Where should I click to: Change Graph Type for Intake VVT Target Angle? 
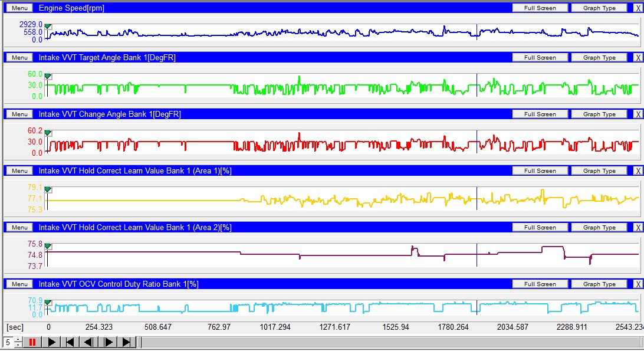tap(599, 58)
